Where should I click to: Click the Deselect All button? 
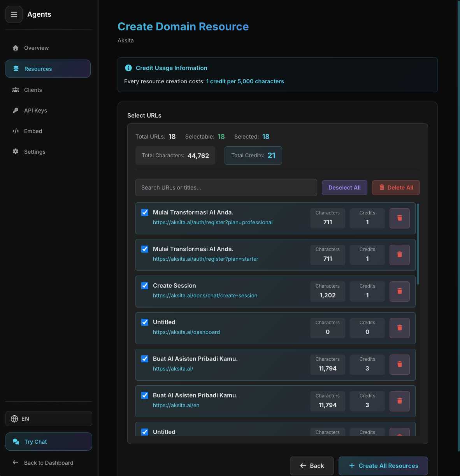(344, 187)
